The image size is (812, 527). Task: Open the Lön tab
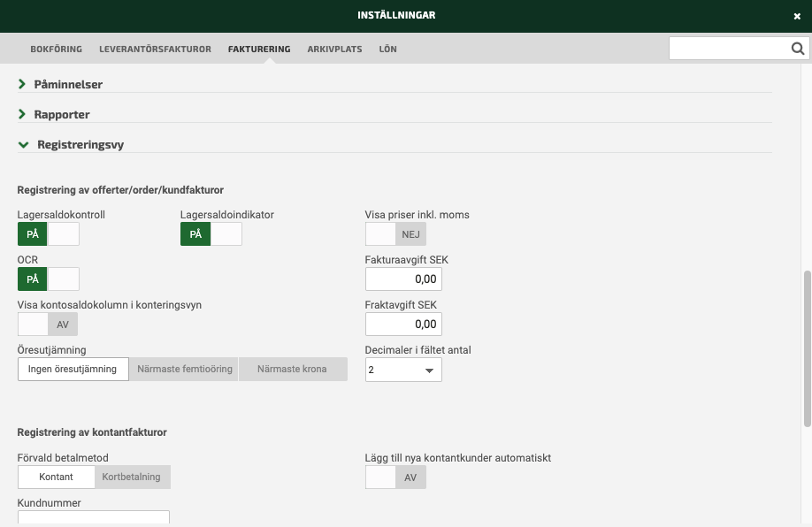coord(387,50)
